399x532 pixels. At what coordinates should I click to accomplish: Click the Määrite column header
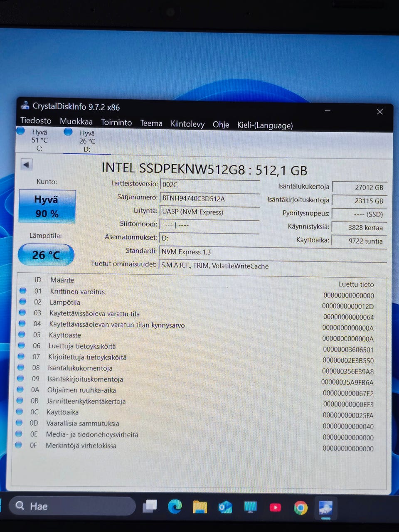coord(62,280)
